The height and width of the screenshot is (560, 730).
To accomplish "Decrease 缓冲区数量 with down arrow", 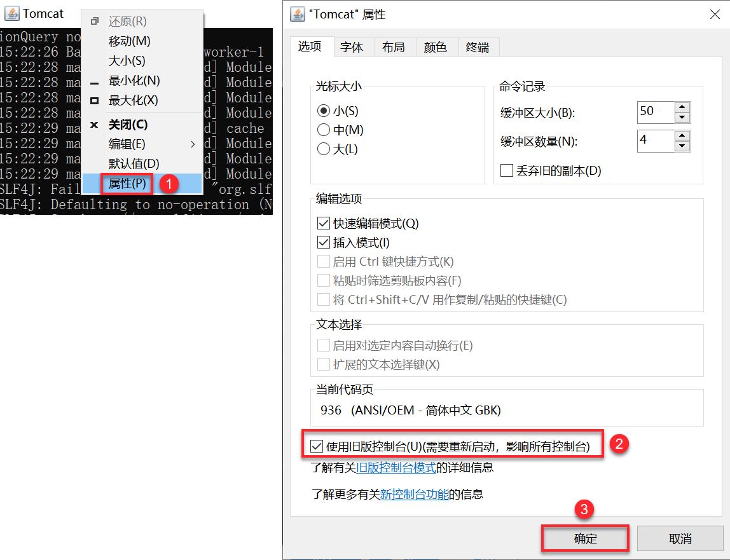I will pyautogui.click(x=682, y=146).
